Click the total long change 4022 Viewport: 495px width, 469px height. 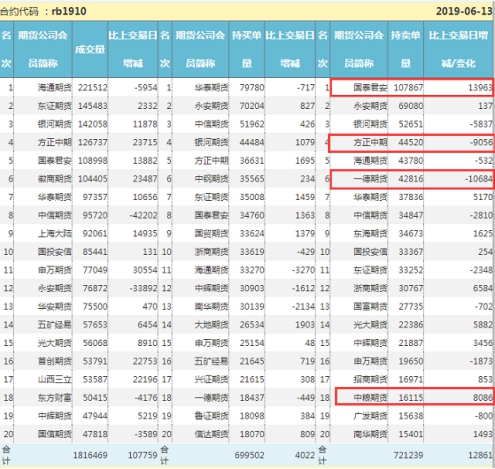(305, 455)
